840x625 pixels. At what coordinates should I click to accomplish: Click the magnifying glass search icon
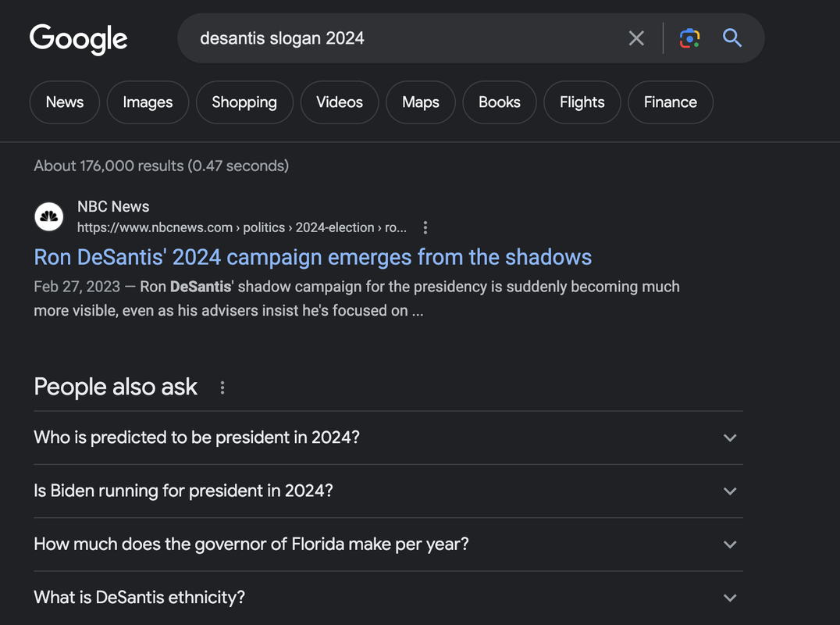point(731,38)
